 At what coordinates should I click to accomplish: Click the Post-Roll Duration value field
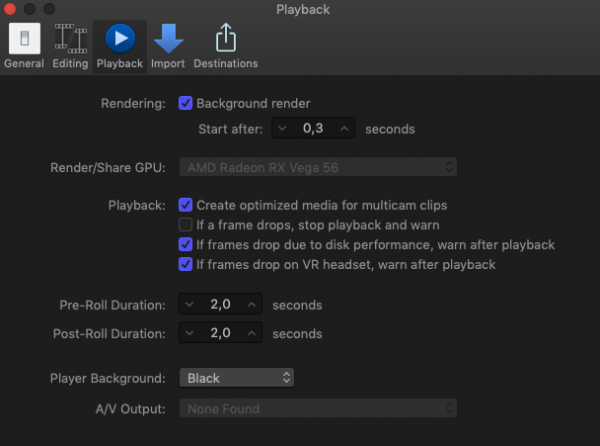pos(220,333)
